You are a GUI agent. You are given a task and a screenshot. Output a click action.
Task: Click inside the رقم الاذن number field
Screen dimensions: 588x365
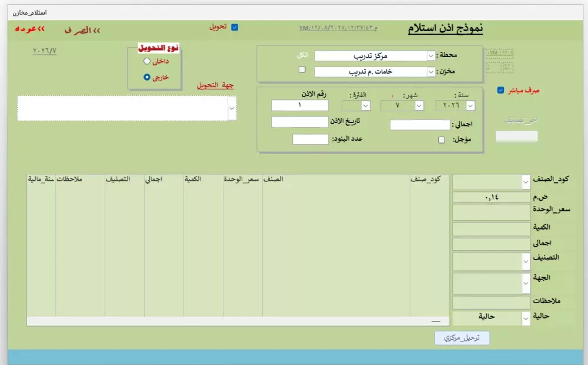tap(299, 105)
